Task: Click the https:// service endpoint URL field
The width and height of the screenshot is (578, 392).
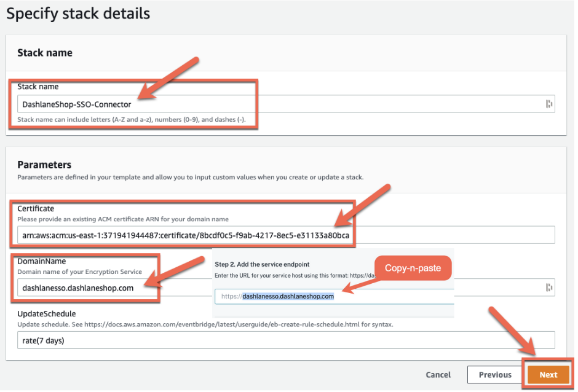Action: pyautogui.click(x=335, y=296)
